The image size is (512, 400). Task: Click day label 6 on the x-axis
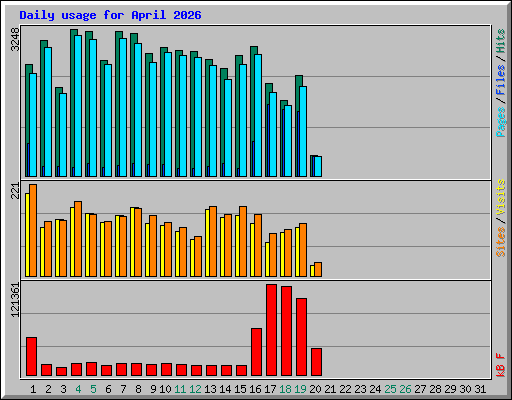[x=108, y=389]
